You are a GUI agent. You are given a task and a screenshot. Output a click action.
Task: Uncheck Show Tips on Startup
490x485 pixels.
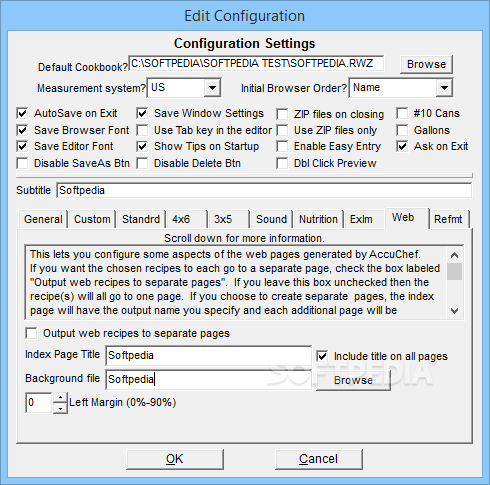pos(142,146)
